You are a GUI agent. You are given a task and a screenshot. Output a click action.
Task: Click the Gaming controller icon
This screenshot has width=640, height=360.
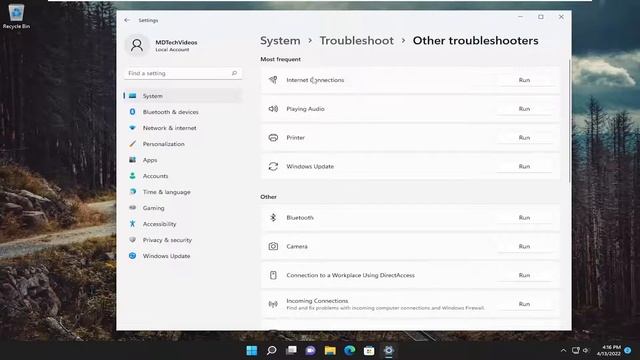tap(133, 208)
